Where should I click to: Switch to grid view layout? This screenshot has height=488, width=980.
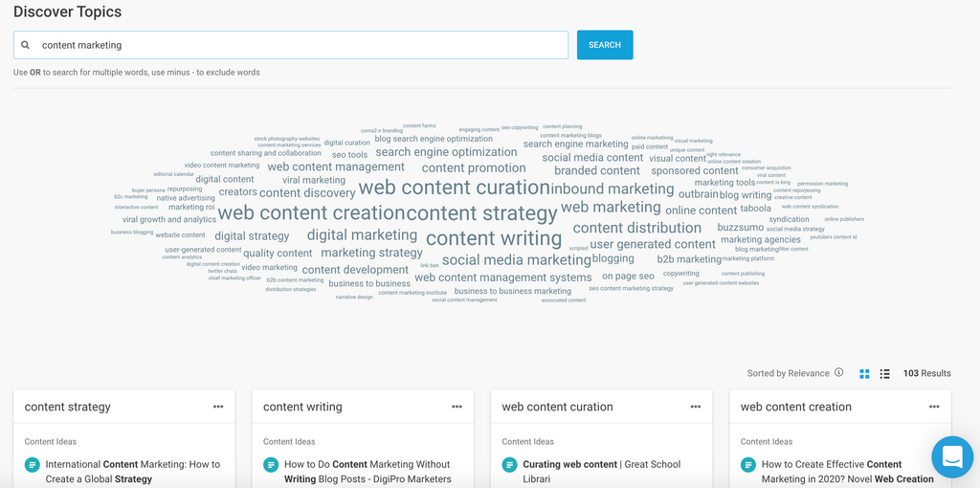(x=865, y=373)
